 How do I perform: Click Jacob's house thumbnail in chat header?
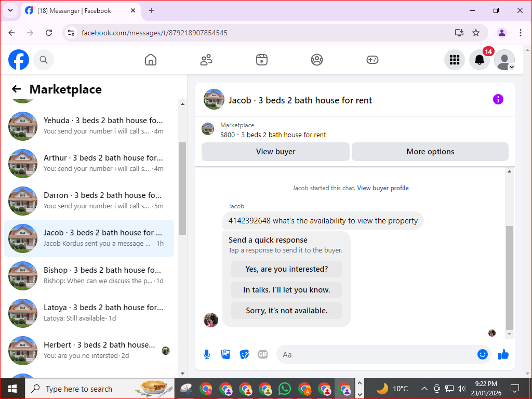(214, 99)
